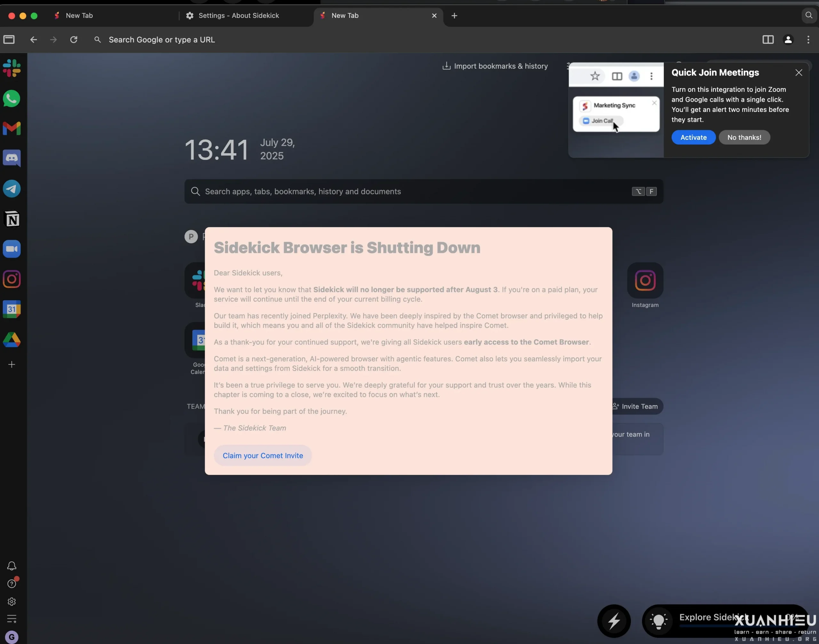Open WhatsApp in the sidebar
819x644 pixels.
pyautogui.click(x=12, y=98)
